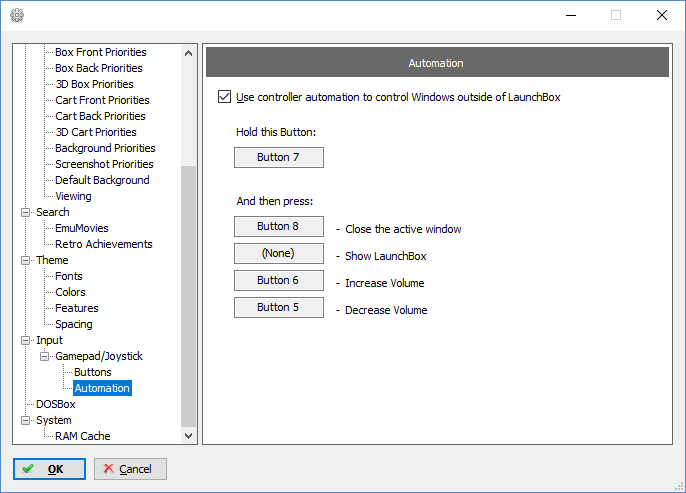Change Button 8 close window binding

pyautogui.click(x=279, y=227)
